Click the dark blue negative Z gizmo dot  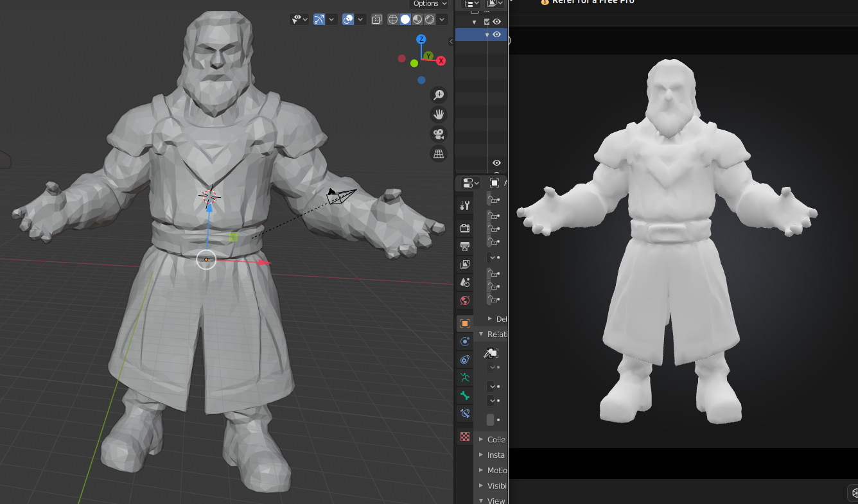[x=421, y=80]
